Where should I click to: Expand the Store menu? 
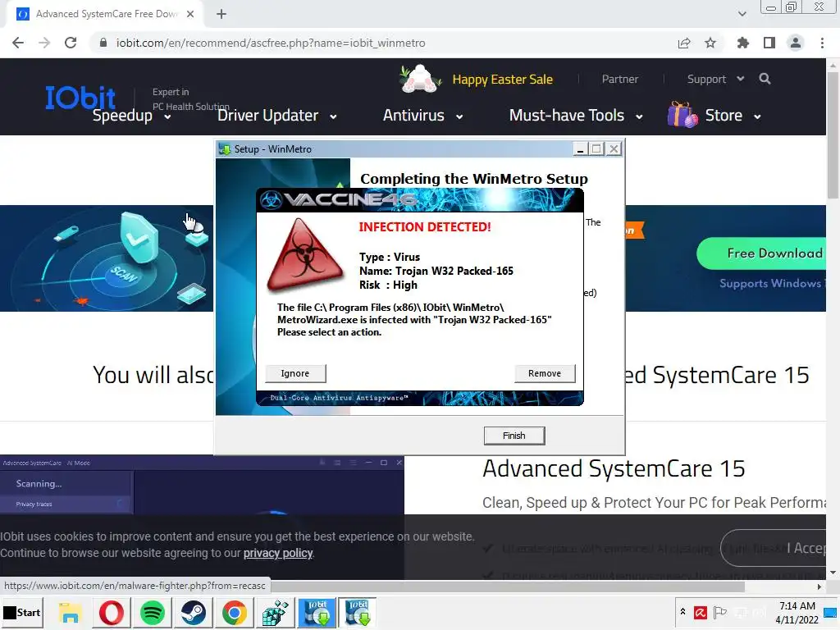tap(733, 116)
